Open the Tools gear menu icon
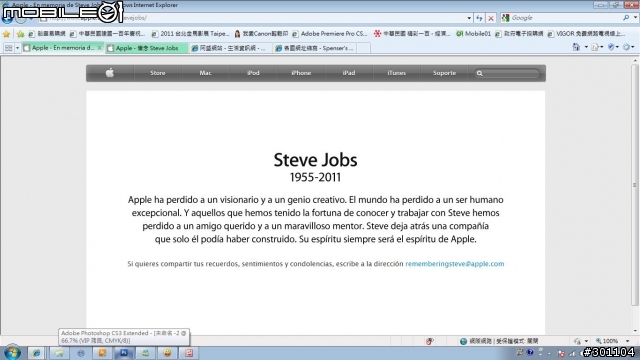640x360 pixels. coord(627,47)
